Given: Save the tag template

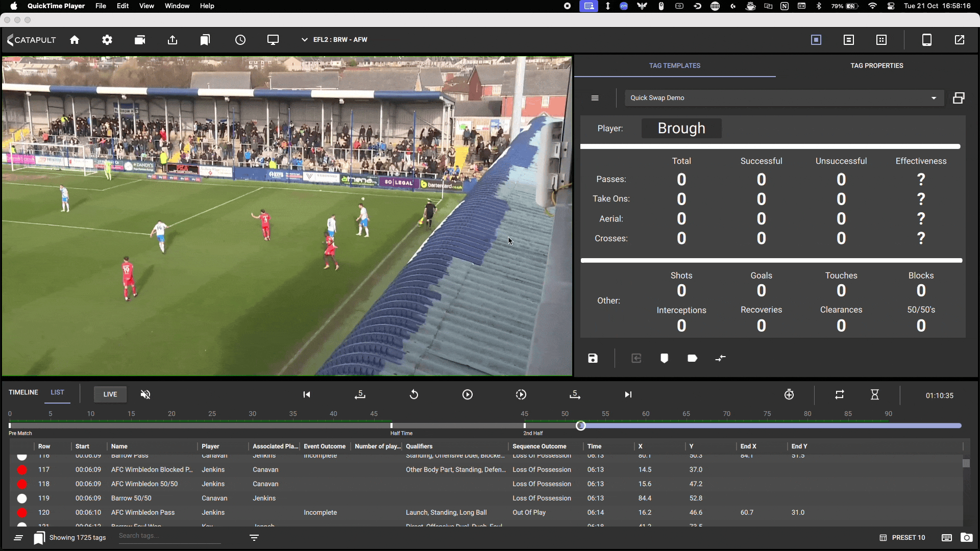Looking at the screenshot, I should pos(593,359).
